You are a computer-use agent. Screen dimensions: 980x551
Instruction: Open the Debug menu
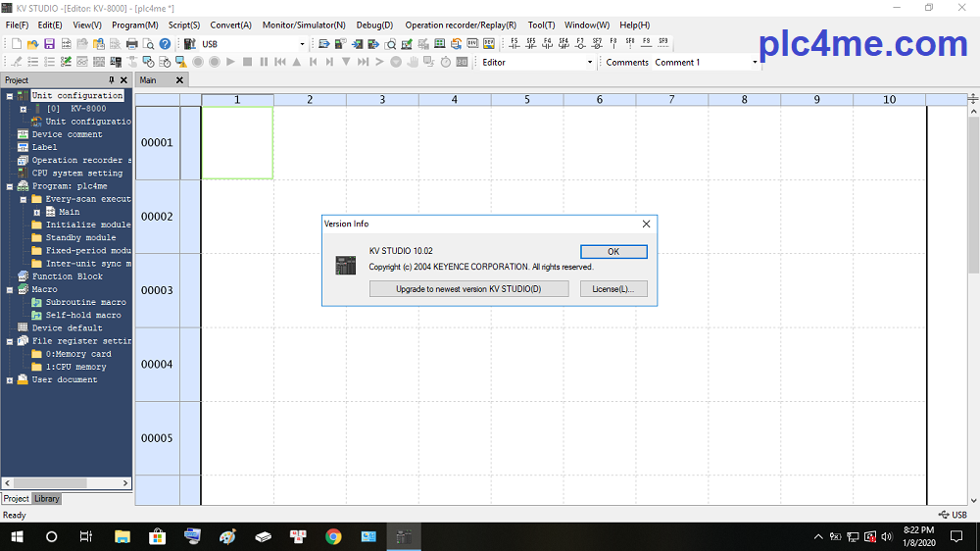point(374,25)
